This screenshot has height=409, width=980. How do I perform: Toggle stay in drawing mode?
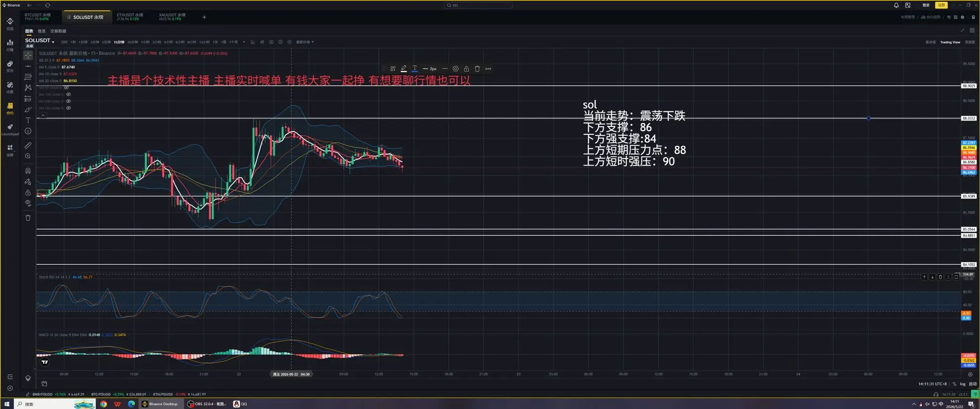tap(28, 182)
